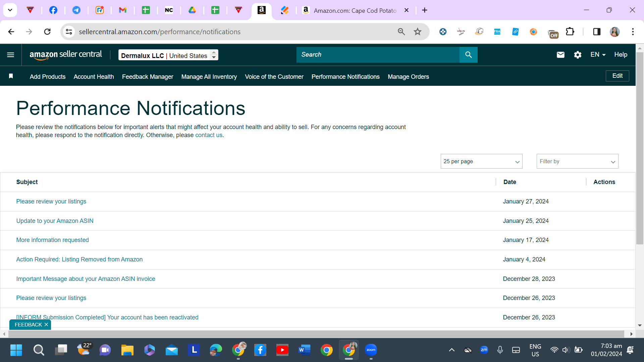Viewport: 644px width, 362px height.
Task: Open the Account Health menu item
Action: [94, 77]
